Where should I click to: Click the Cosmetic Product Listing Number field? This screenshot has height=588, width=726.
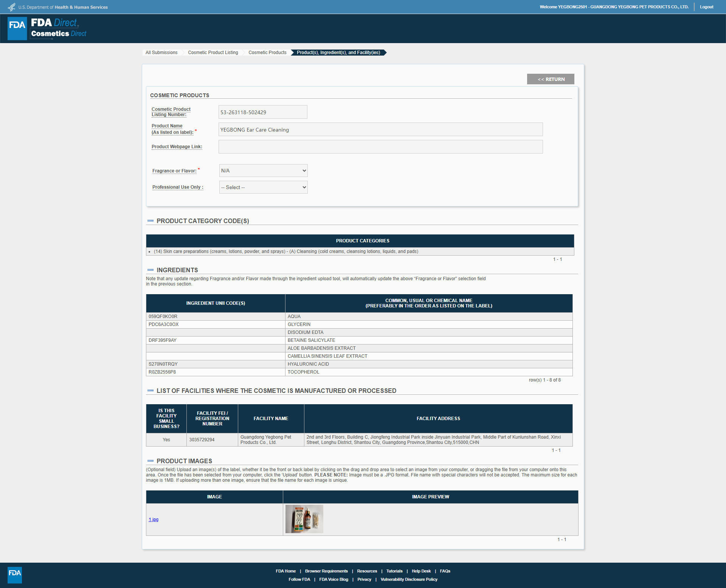[263, 112]
